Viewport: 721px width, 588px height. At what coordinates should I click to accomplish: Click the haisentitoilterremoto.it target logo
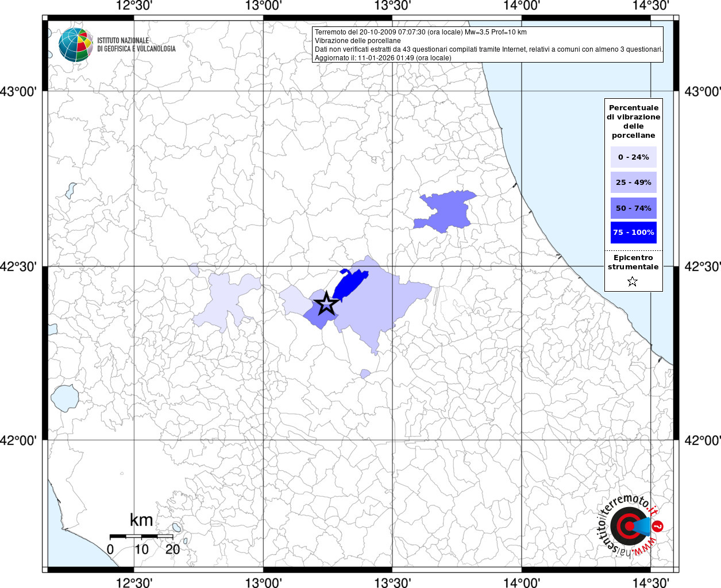[x=628, y=526]
